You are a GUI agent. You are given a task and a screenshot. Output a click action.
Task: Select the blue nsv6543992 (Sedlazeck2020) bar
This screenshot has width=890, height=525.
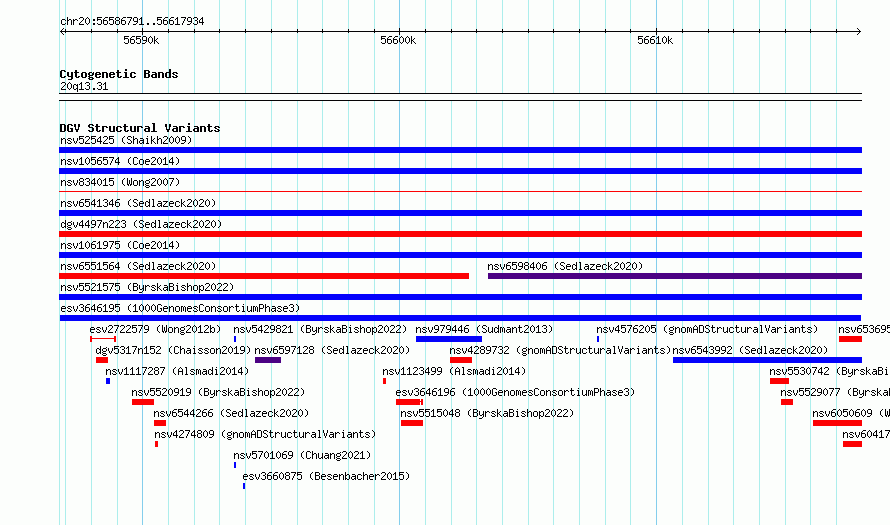[767, 360]
